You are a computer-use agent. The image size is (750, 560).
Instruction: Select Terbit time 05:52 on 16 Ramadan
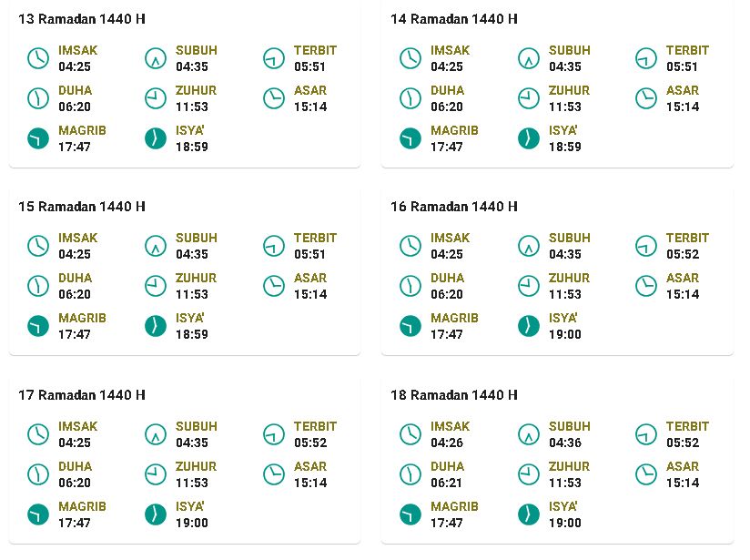click(683, 254)
